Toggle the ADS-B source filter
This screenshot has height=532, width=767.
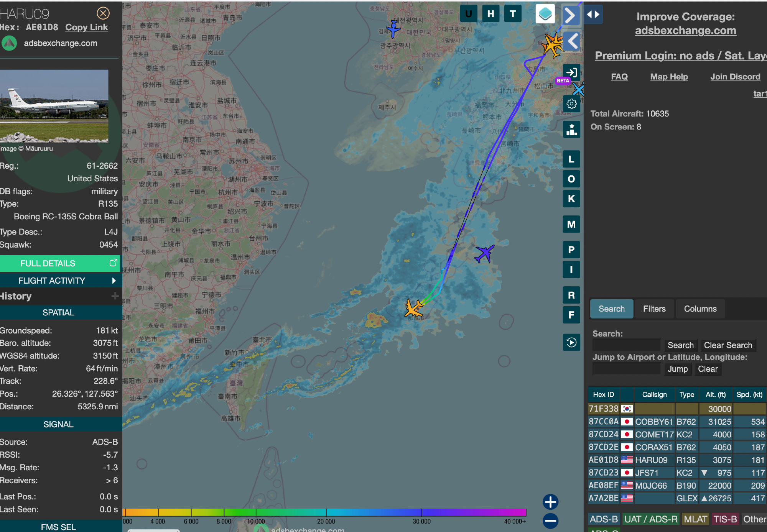(604, 519)
